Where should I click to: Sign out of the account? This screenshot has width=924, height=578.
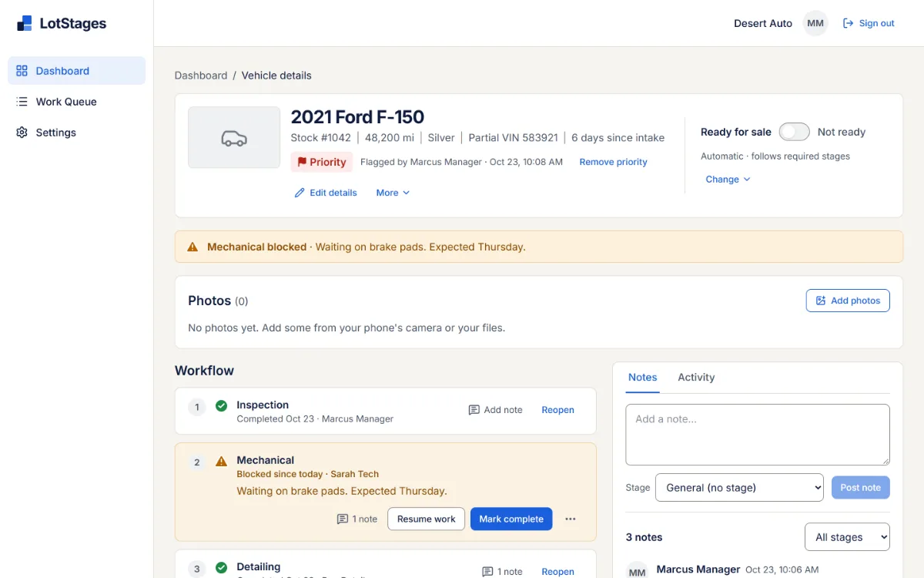tap(869, 23)
